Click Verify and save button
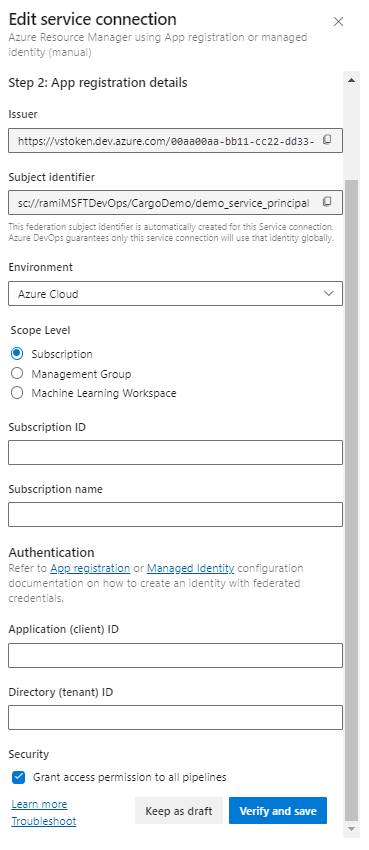The width and height of the screenshot is (369, 850). 278,811
